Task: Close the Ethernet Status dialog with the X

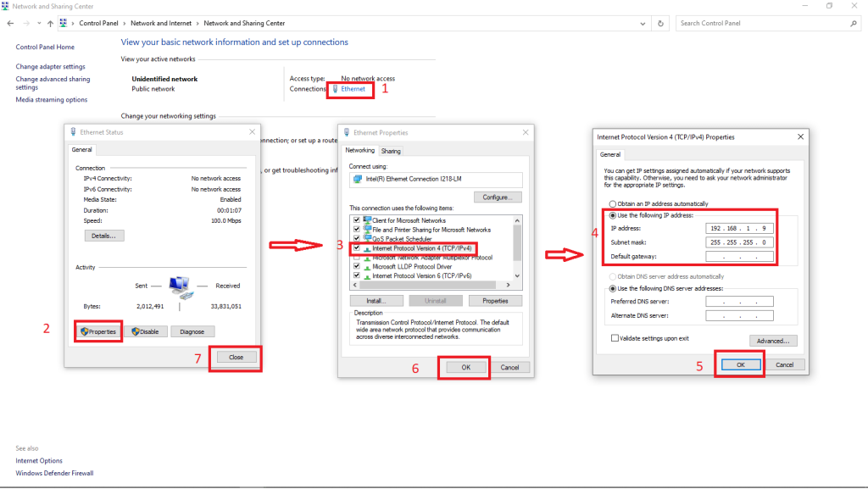Action: tap(252, 131)
